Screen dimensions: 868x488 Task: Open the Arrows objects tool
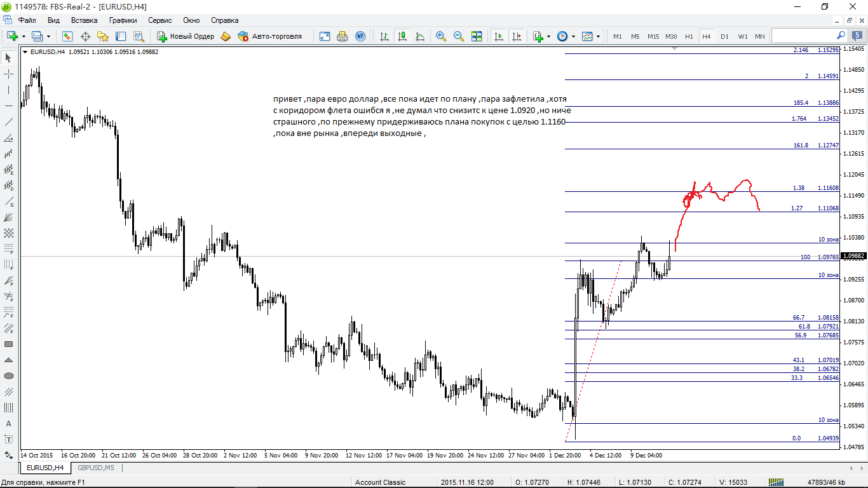click(x=9, y=456)
